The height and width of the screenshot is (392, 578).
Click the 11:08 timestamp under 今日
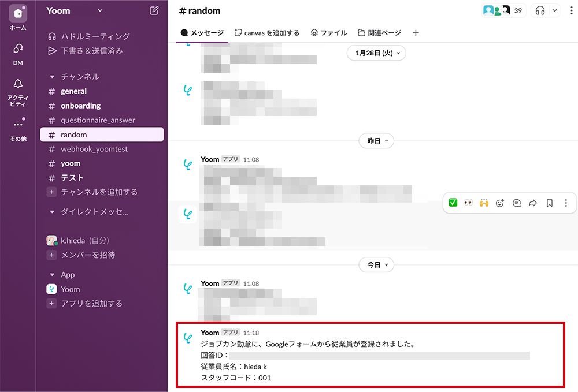point(251,283)
